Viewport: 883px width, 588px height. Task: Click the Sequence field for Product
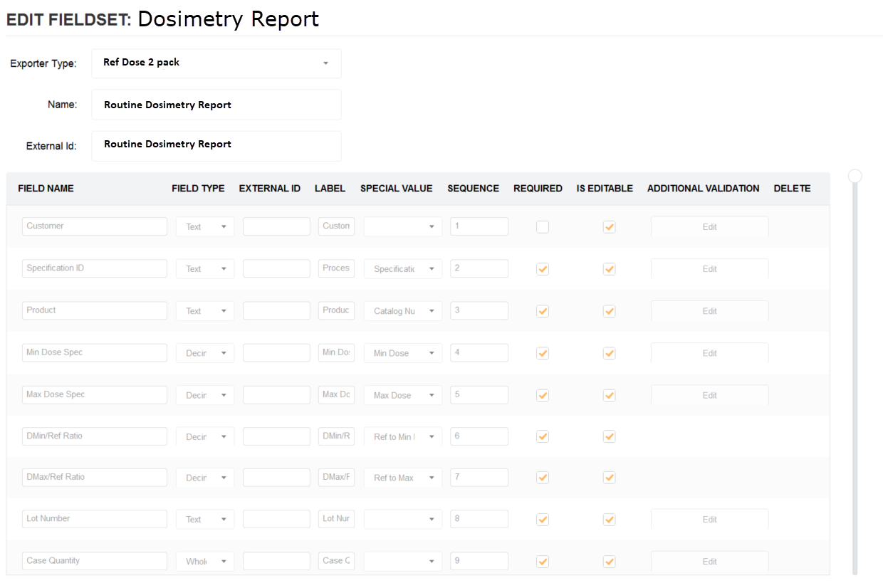coord(479,311)
